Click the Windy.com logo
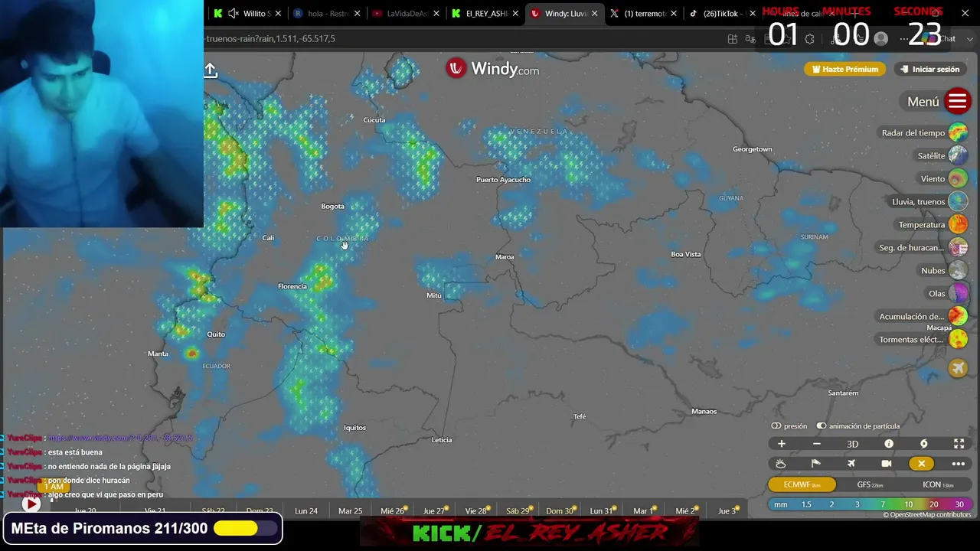 pyautogui.click(x=493, y=69)
